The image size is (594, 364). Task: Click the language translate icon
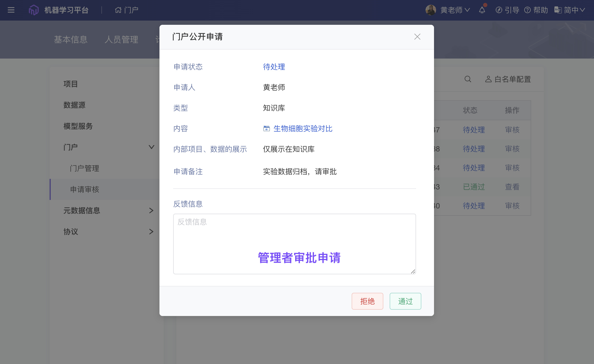point(558,10)
